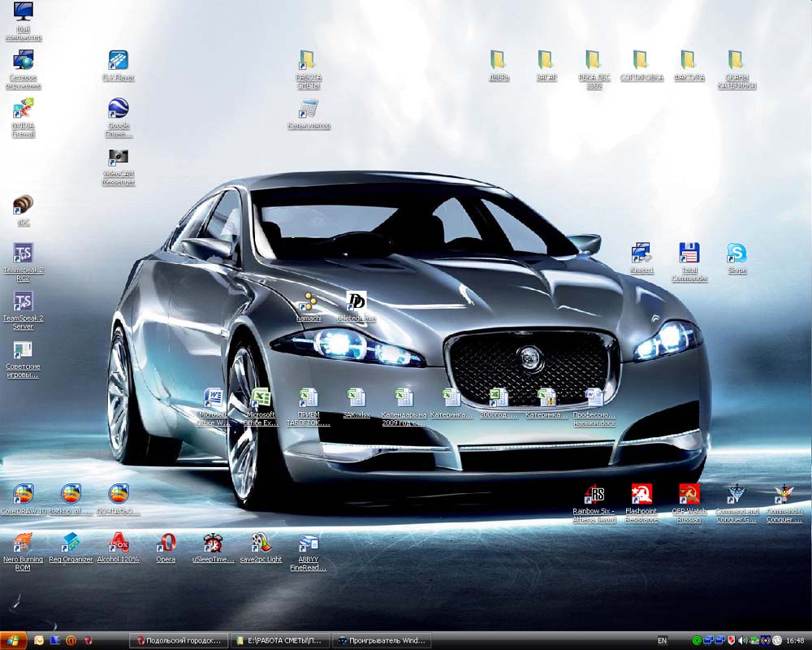The height and width of the screenshot is (650, 812).
Task: Open the ФАКТУРА folder
Action: (x=689, y=61)
